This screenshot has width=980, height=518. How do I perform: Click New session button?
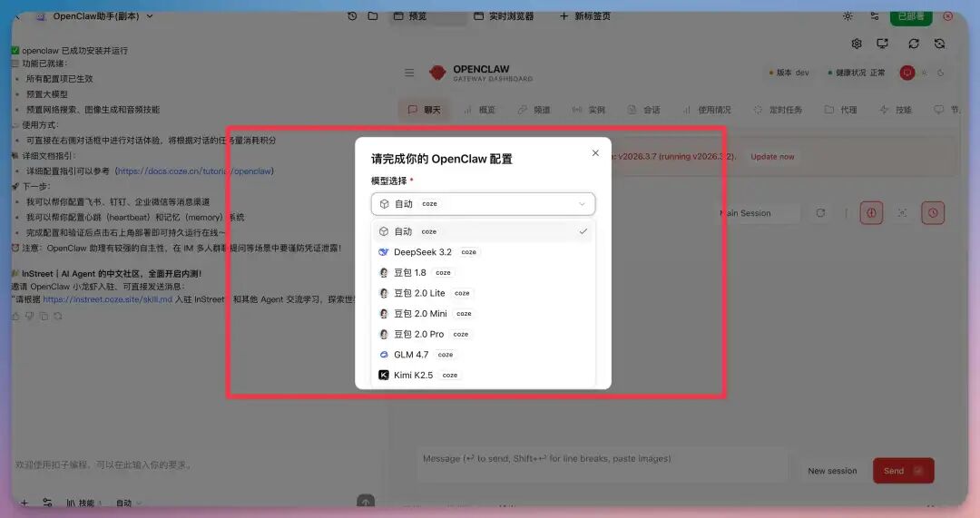[832, 471]
